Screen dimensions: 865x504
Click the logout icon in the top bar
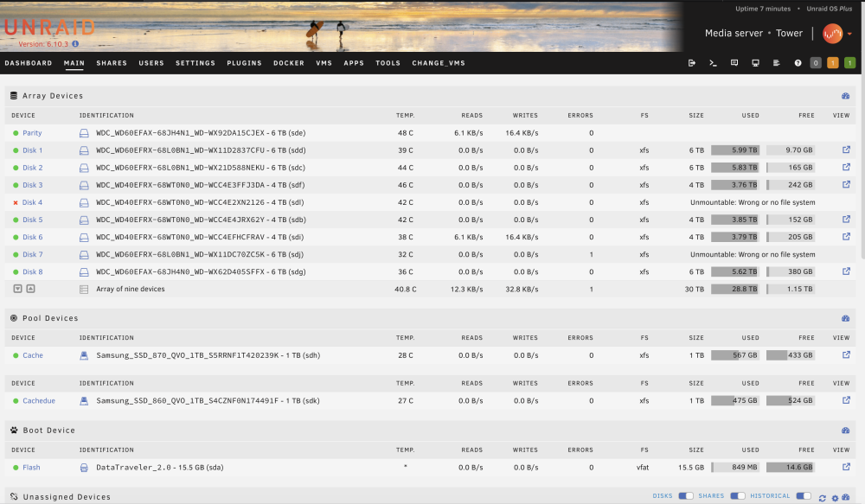(x=692, y=63)
